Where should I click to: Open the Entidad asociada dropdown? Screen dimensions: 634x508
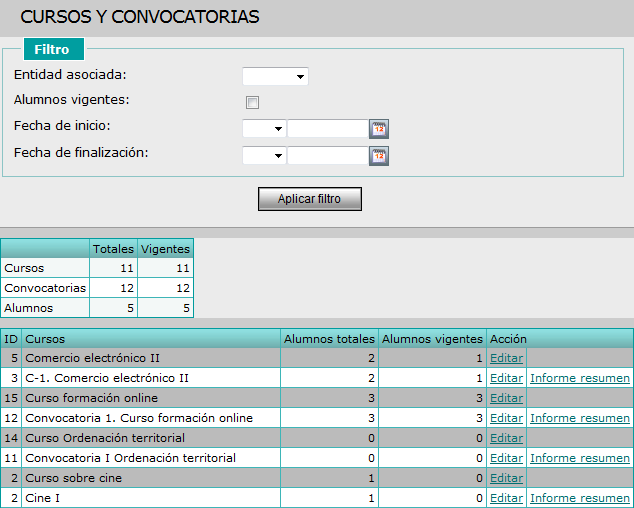[275, 76]
